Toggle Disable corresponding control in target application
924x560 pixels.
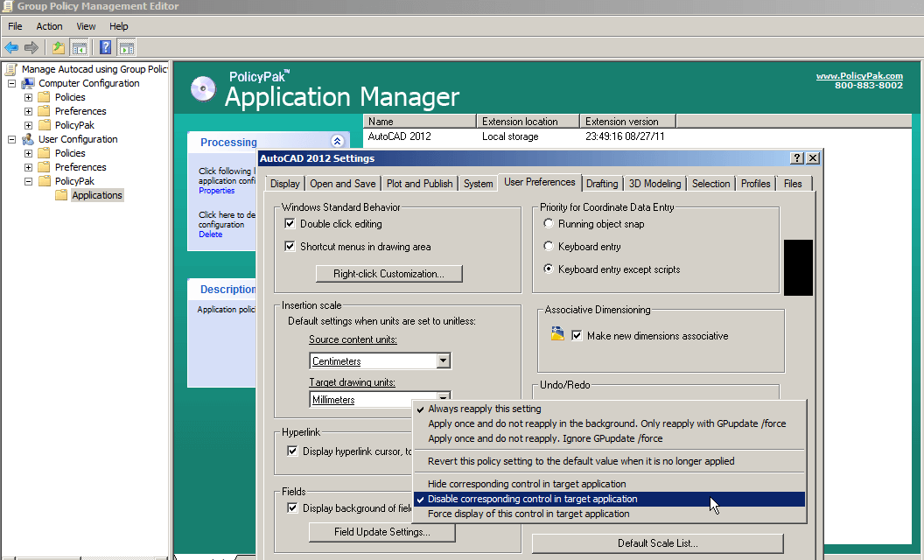pos(609,499)
